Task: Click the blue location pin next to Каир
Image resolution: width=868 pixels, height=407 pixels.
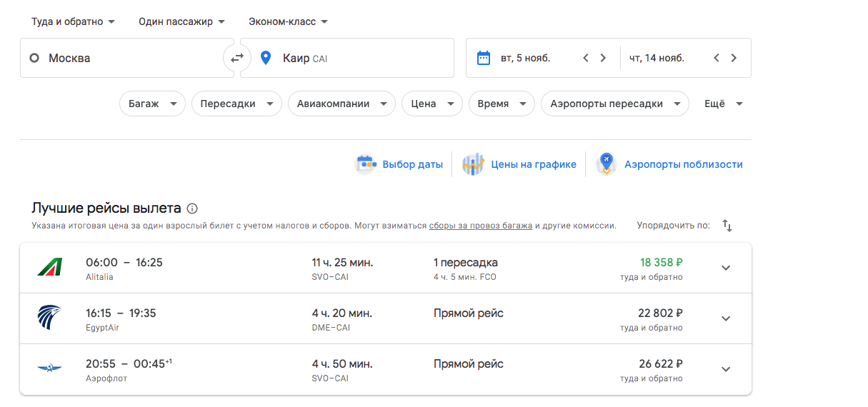Action: tap(266, 58)
